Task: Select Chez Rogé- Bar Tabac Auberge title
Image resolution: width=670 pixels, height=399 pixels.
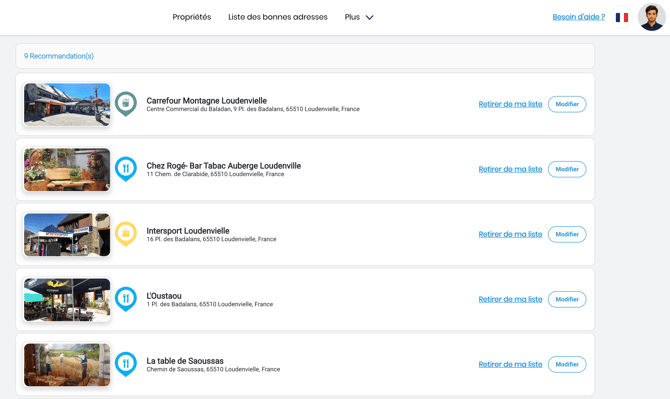Action: 223,165
